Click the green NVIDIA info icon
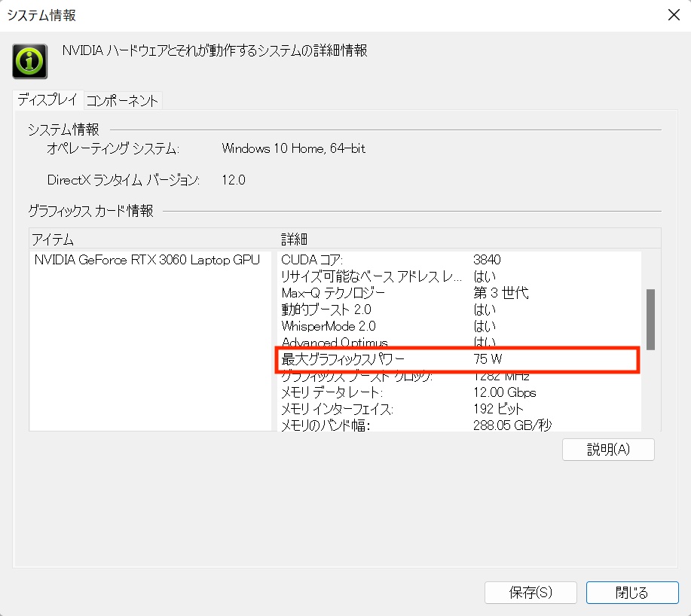This screenshot has height=616, width=691. click(x=29, y=61)
